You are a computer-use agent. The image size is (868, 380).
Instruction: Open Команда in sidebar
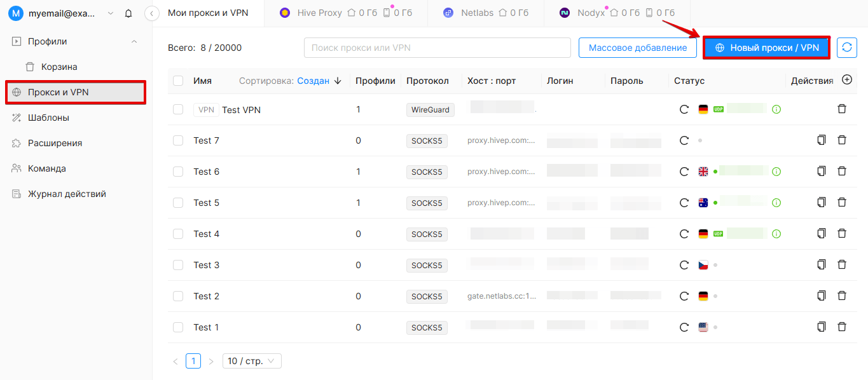click(76, 168)
